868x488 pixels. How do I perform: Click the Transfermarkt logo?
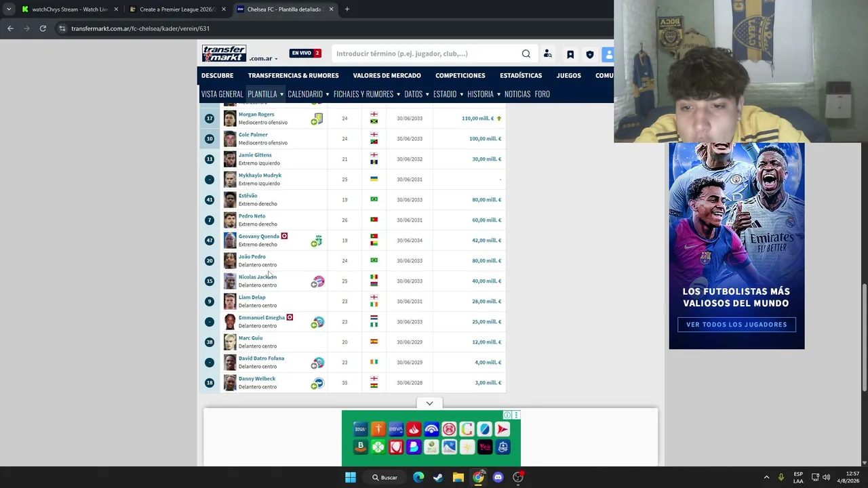pyautogui.click(x=224, y=53)
